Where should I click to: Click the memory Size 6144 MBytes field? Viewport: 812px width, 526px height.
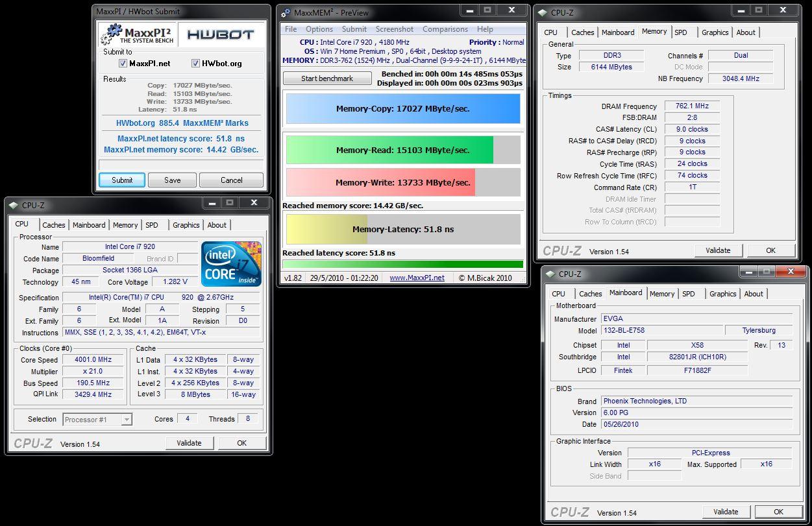tap(611, 67)
